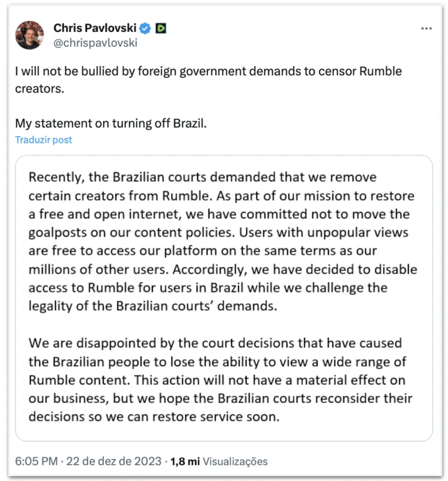Click the display name Chris Pavlovski
Image resolution: width=448 pixels, height=481 pixels.
coord(95,28)
